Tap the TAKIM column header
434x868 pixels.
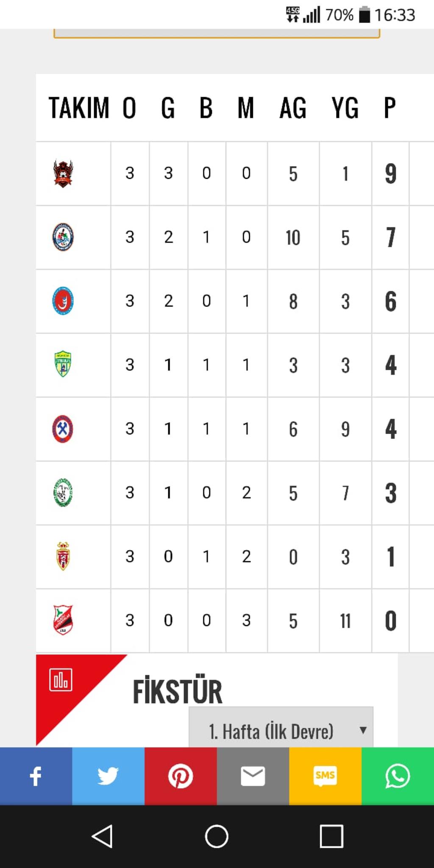pos(79,108)
